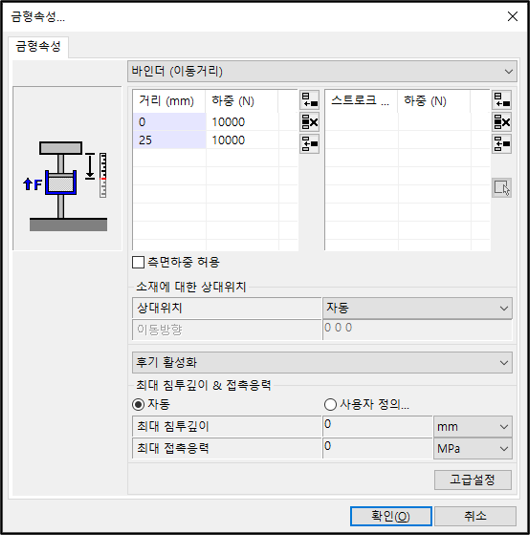Click delete row icon beside stroke-load table
Screen dimensions: 530x535
[502, 122]
